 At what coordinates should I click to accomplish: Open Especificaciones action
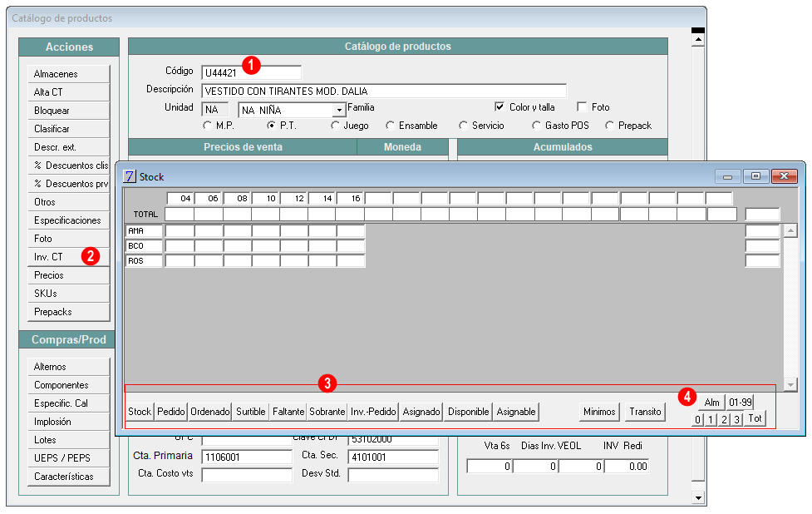[x=68, y=220]
